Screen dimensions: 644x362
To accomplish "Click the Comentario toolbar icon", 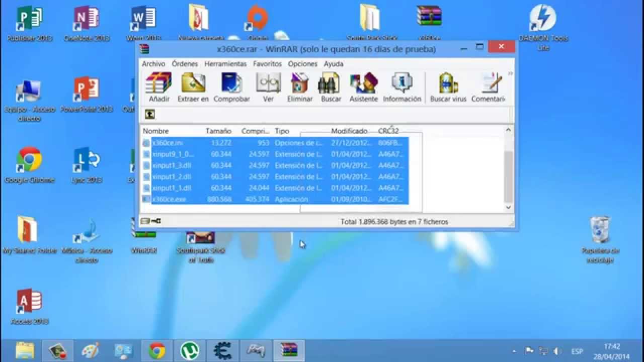I will [488, 87].
